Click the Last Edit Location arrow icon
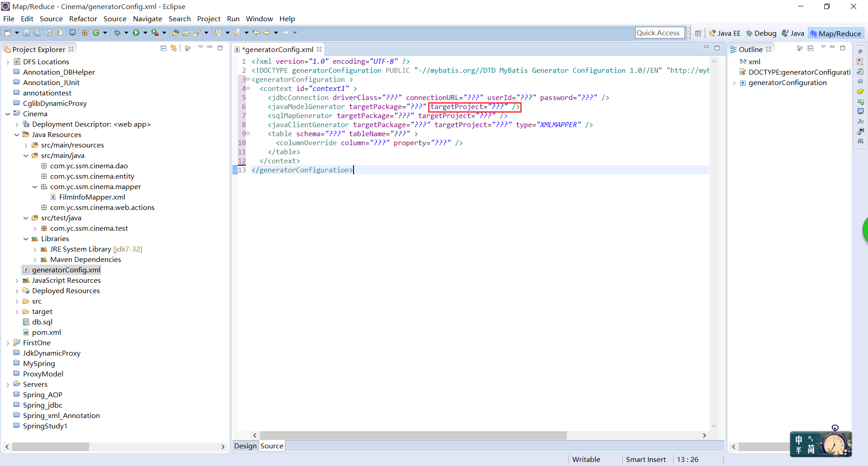This screenshot has height=466, width=868. coord(256,33)
